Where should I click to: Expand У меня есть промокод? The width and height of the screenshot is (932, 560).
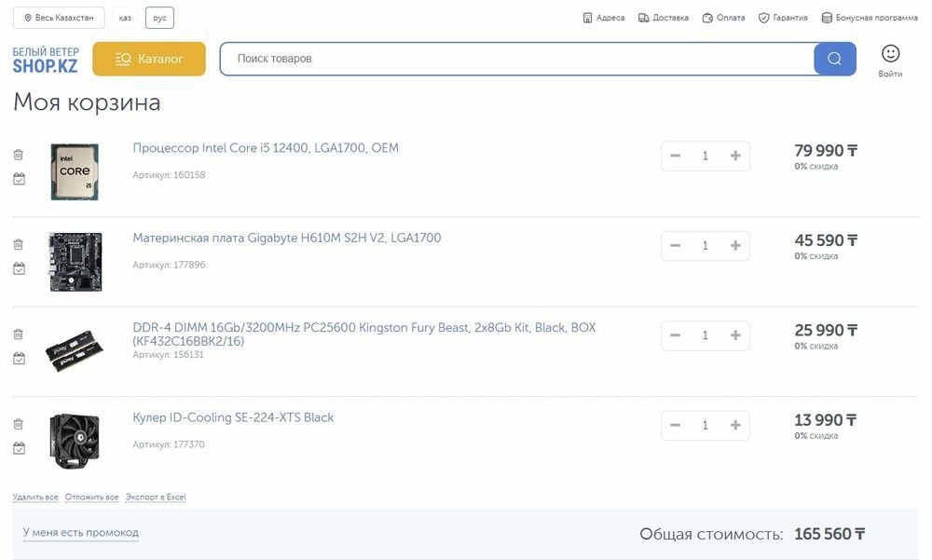81,533
